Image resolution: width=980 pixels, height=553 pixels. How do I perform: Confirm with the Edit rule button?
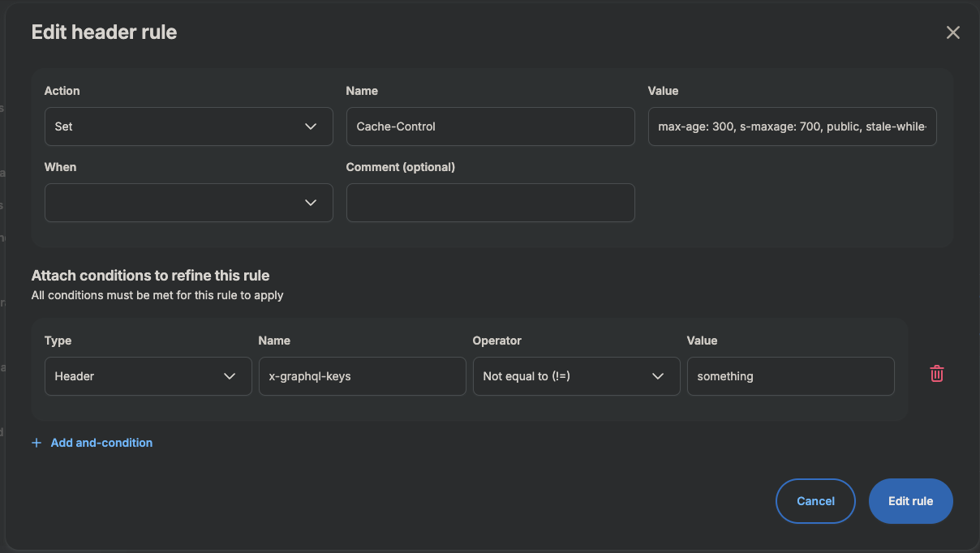911,501
